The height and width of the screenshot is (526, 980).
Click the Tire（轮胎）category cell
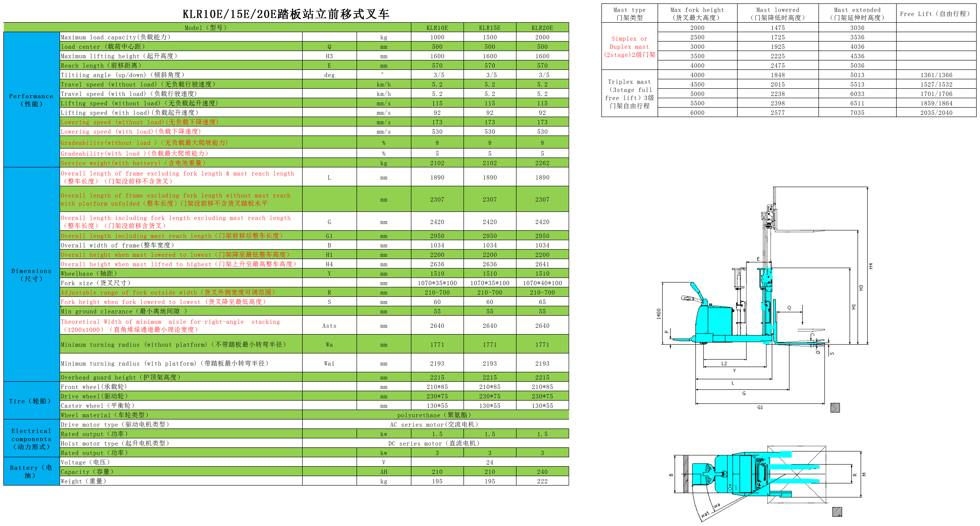[32, 401]
